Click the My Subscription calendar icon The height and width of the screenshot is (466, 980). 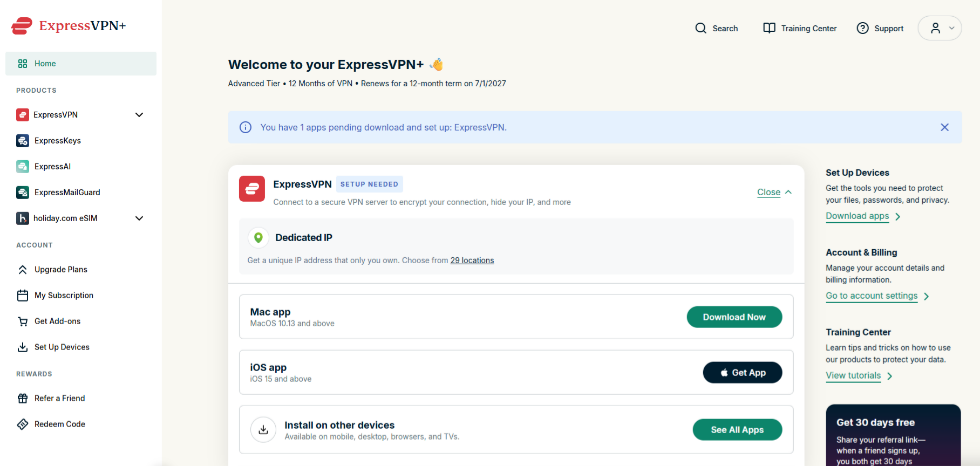coord(23,296)
